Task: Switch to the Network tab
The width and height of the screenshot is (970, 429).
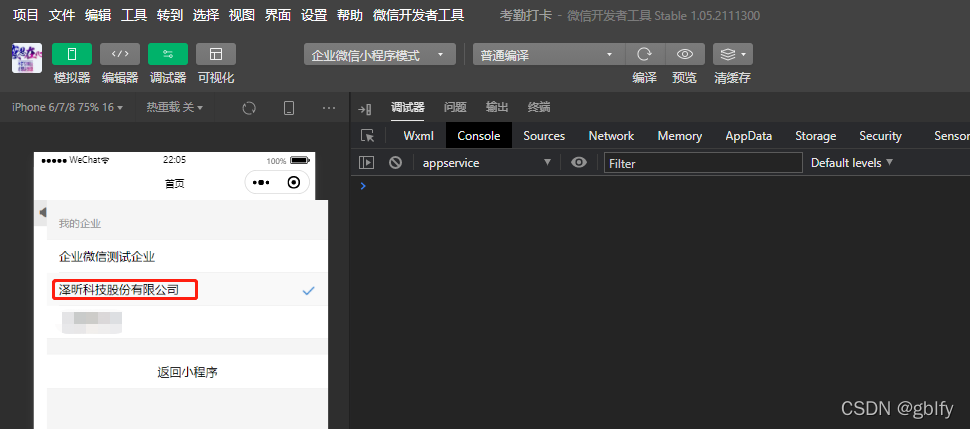Action: click(x=611, y=136)
